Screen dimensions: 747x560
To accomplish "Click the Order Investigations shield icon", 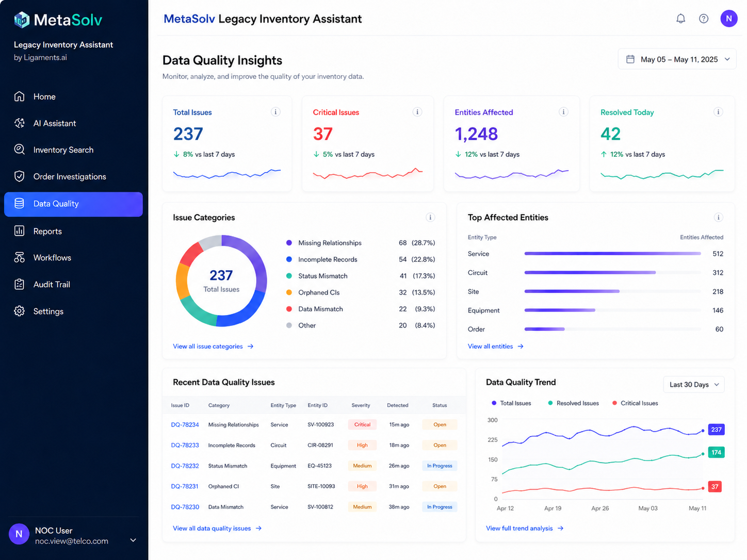I will point(20,176).
